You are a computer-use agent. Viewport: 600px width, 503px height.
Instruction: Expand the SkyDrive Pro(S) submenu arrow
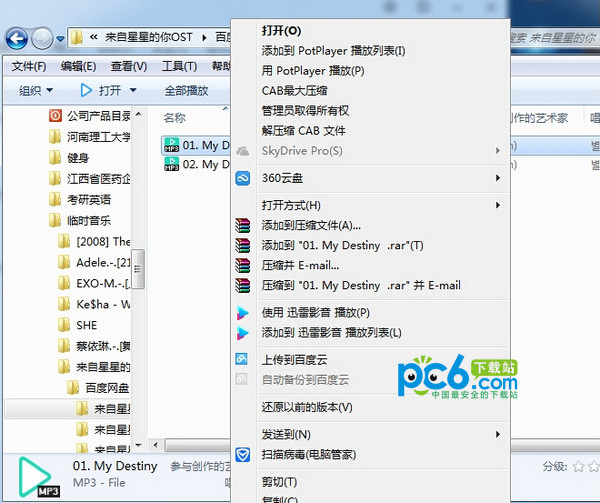(x=498, y=151)
